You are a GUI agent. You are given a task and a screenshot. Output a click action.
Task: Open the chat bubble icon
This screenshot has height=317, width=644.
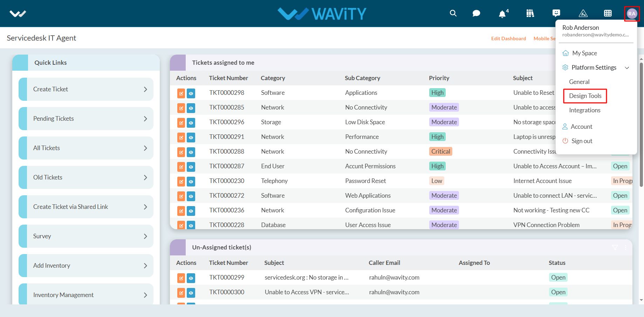[476, 13]
